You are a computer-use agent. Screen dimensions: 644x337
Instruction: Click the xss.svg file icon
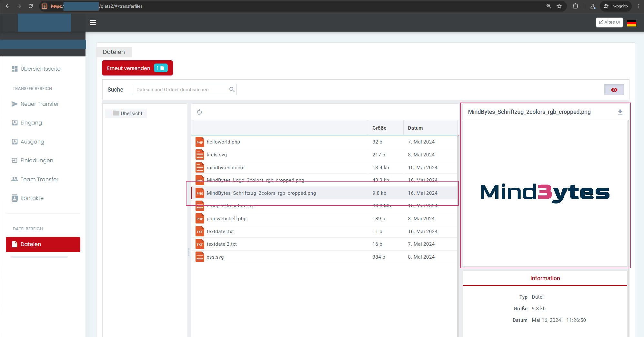200,257
